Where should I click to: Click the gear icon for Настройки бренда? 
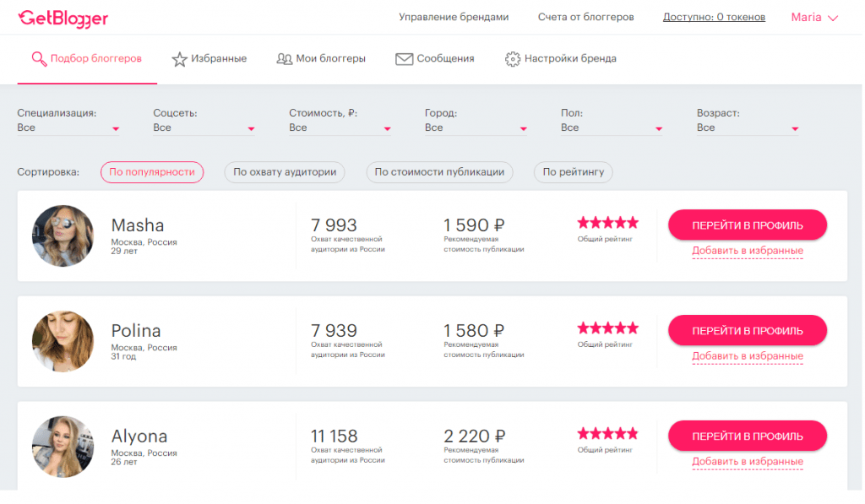(512, 59)
